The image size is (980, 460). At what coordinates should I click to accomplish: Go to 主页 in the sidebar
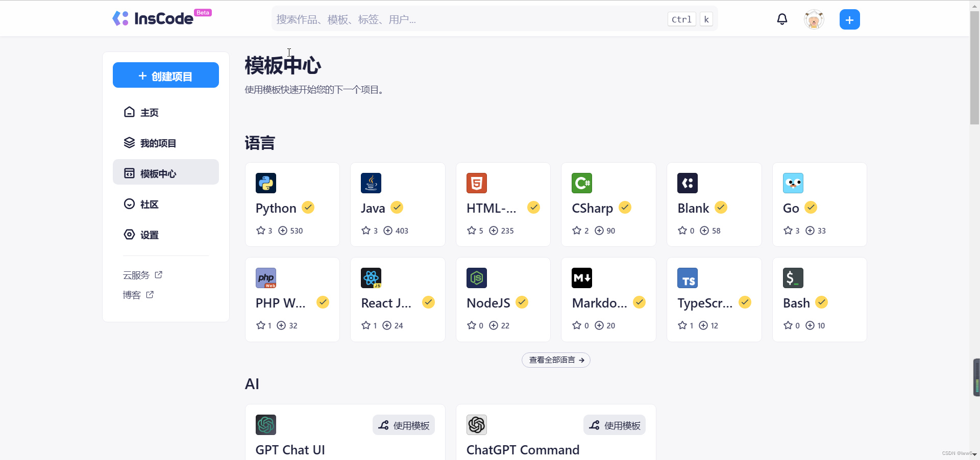pyautogui.click(x=166, y=112)
